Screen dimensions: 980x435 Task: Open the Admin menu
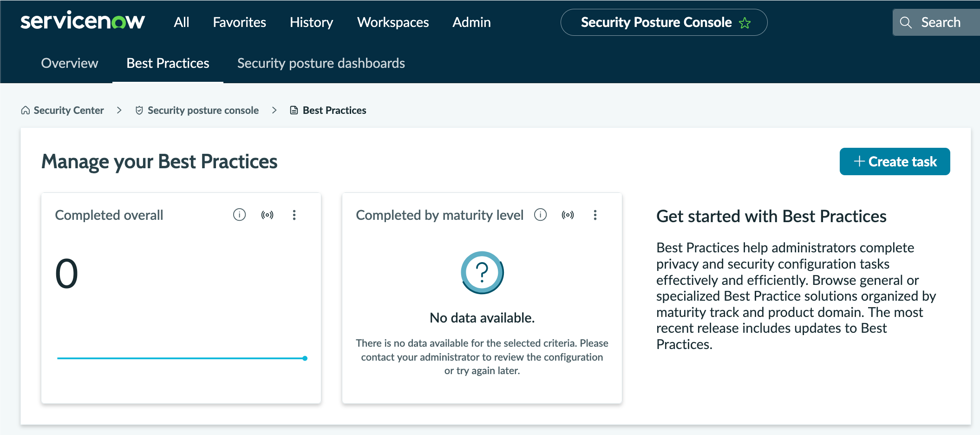pos(471,22)
